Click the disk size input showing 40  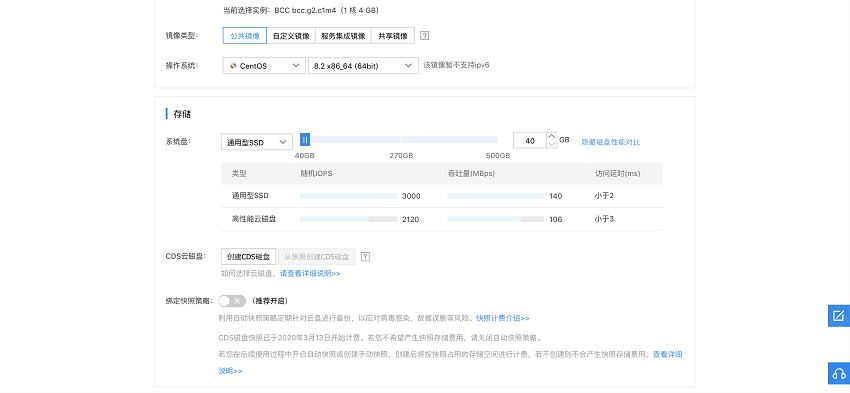pos(530,141)
